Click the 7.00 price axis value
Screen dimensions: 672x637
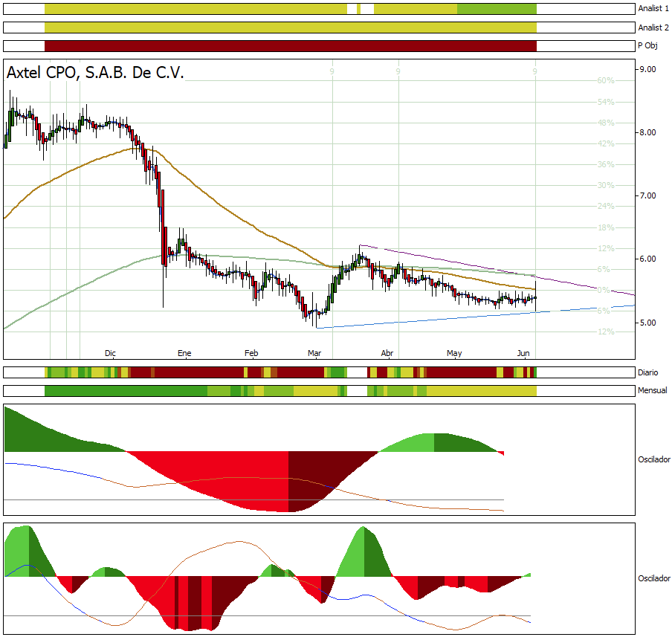647,195
